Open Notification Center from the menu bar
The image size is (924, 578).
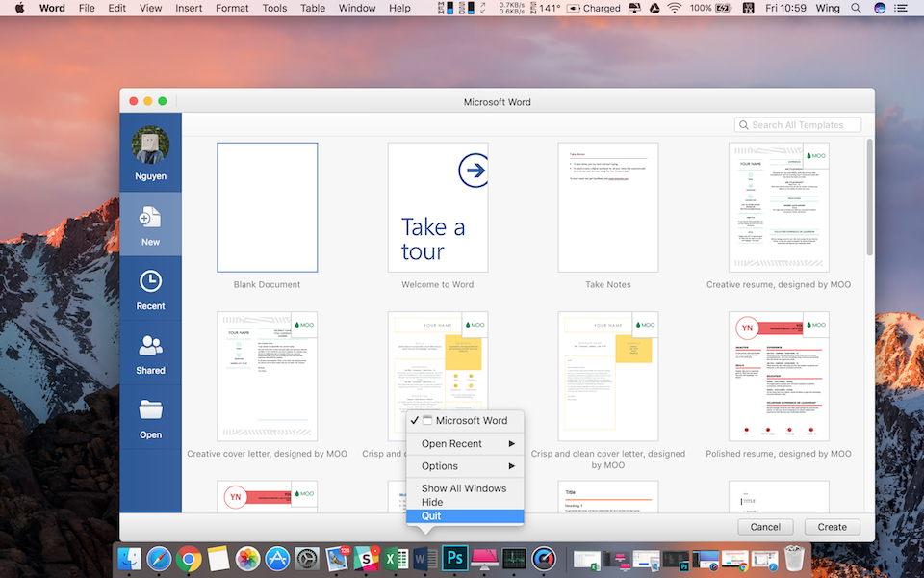(x=901, y=9)
